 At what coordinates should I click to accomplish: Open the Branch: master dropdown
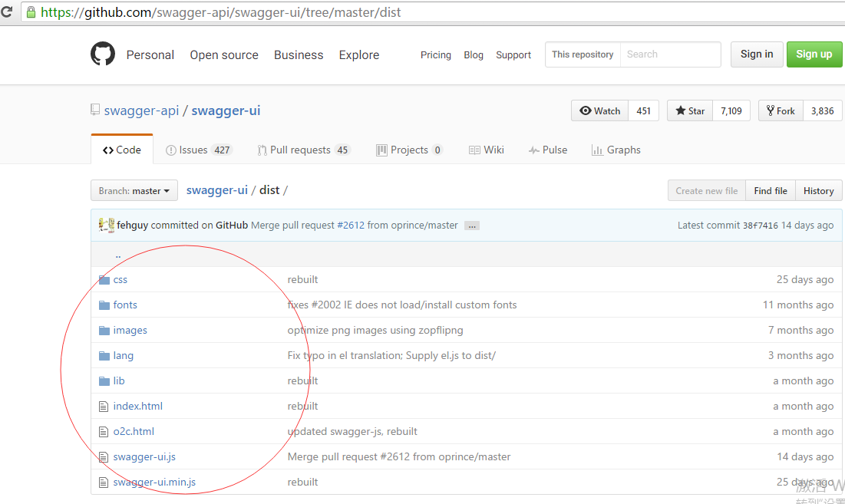point(134,191)
